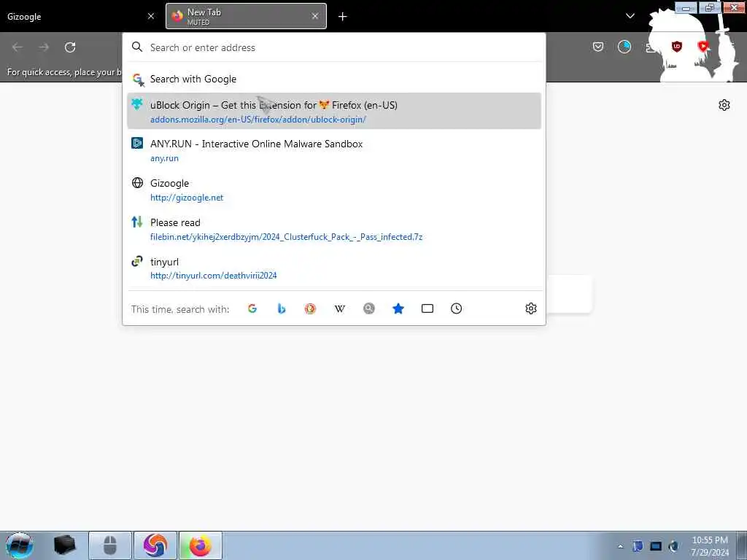Click the globe icon beside Gizoogle
Screen dimensions: 747x560
[137, 182]
